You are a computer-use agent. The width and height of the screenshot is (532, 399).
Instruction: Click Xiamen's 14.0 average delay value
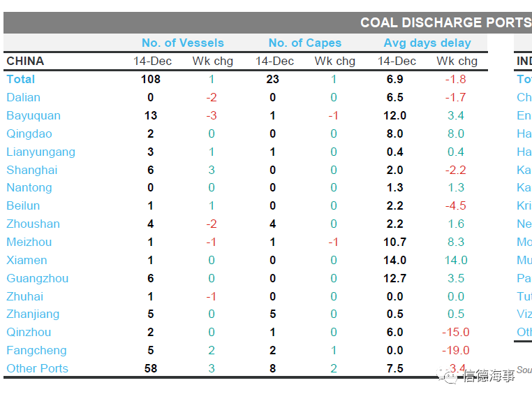tap(394, 260)
